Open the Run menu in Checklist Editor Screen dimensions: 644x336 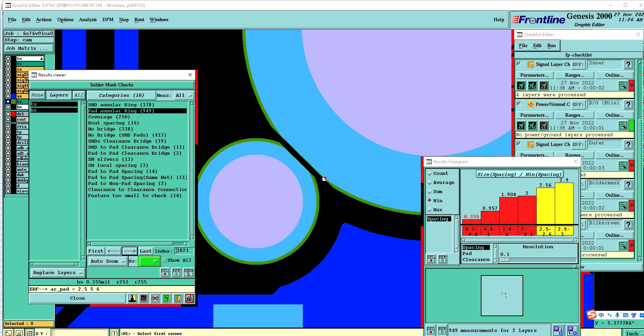click(x=551, y=45)
